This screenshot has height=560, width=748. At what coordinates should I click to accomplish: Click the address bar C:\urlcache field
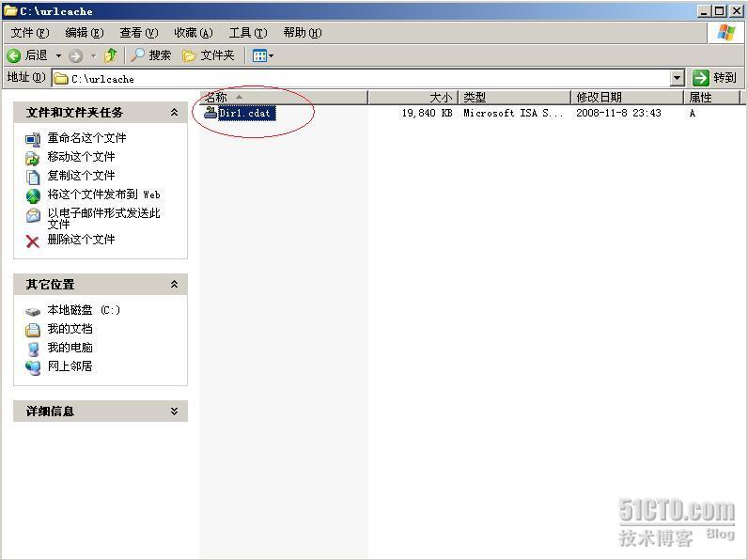click(x=361, y=79)
